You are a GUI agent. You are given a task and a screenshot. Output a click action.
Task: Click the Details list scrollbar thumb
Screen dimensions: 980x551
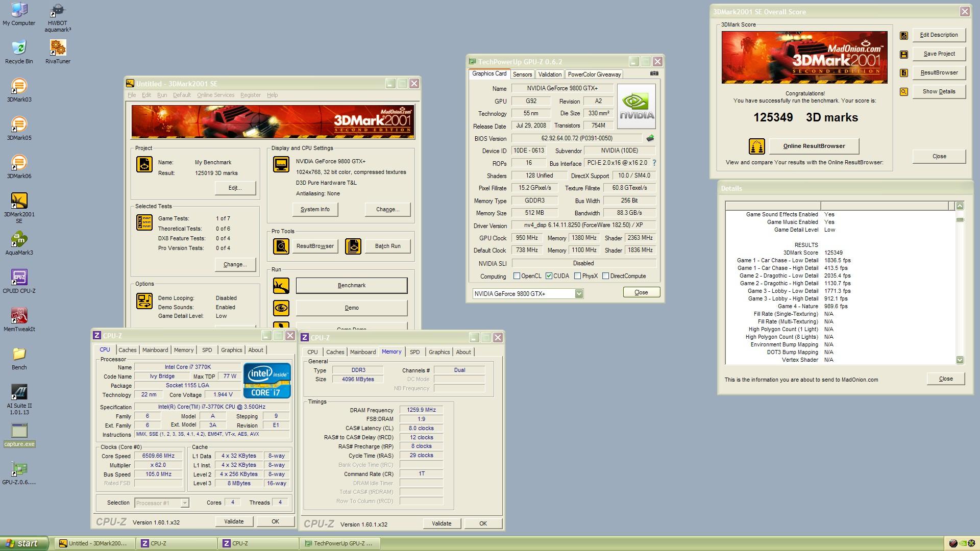[960, 220]
